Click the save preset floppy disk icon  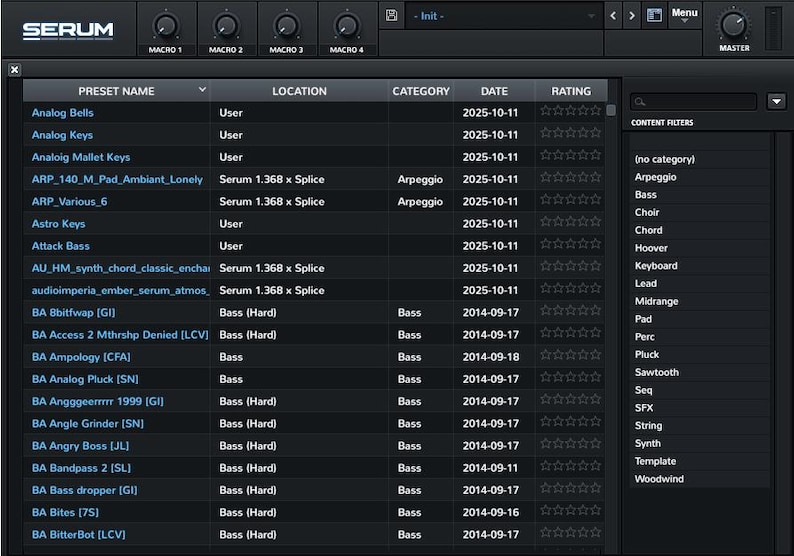(x=391, y=15)
